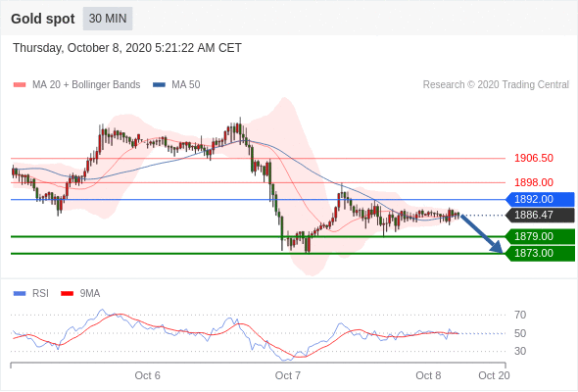Click the 9MA legend label
578x392 pixels.
tap(90, 294)
